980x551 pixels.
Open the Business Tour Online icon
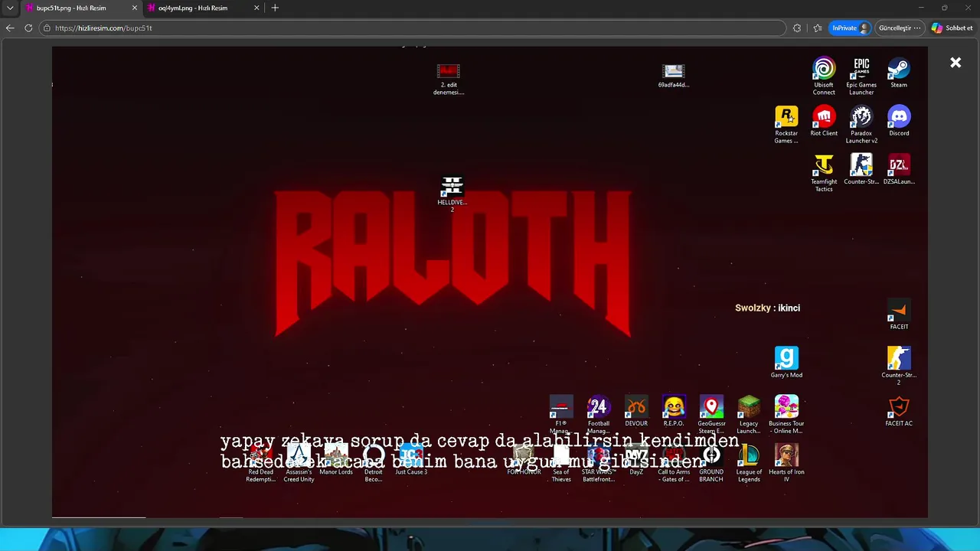pos(786,415)
